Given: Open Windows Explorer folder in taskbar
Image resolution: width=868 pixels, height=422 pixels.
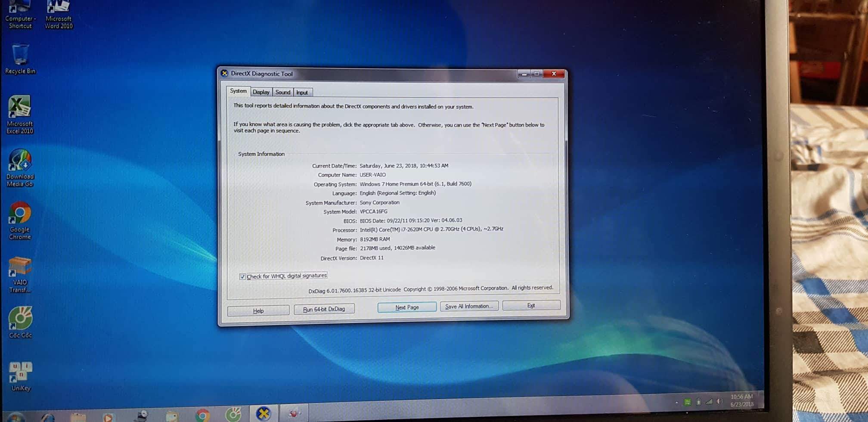Looking at the screenshot, I should pos(78,418).
